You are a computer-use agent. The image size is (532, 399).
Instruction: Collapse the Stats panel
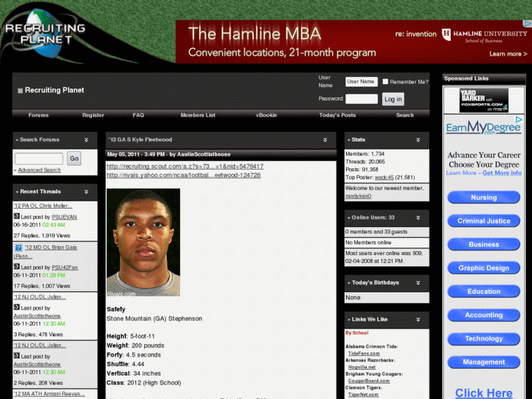point(418,140)
